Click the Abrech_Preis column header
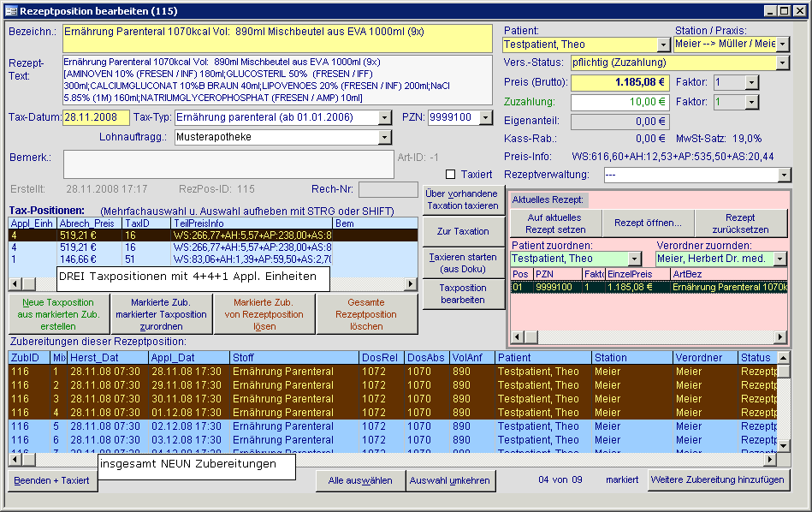Screen dimensions: 812x512 (90, 223)
